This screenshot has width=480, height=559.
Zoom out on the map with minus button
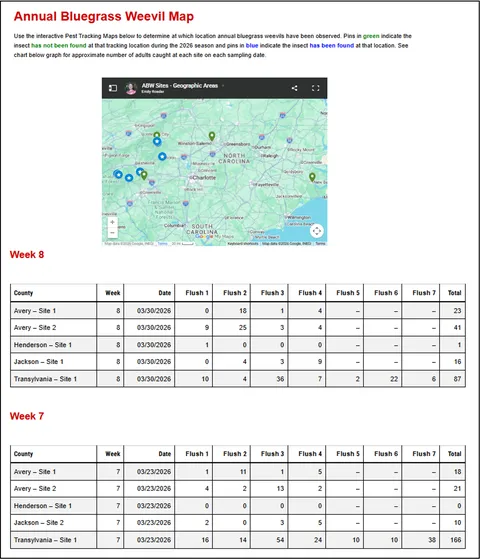[x=112, y=233]
